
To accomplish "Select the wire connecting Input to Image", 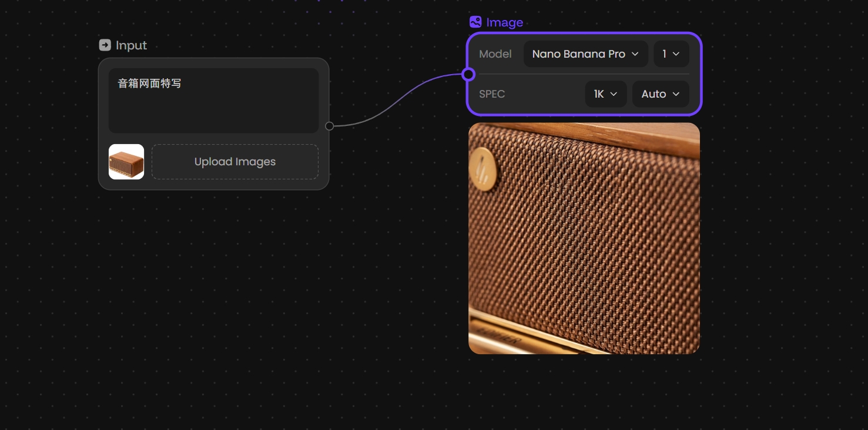I will (398, 99).
